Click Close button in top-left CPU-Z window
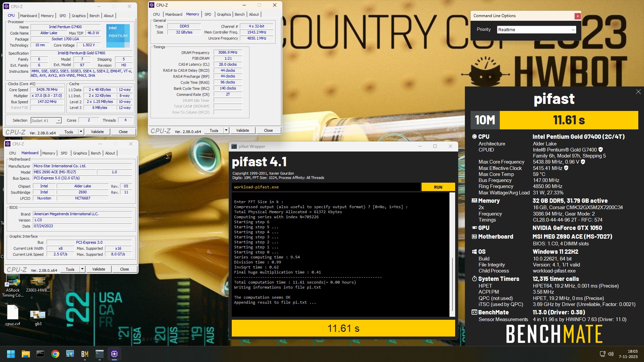The image size is (644, 362). pyautogui.click(x=123, y=132)
